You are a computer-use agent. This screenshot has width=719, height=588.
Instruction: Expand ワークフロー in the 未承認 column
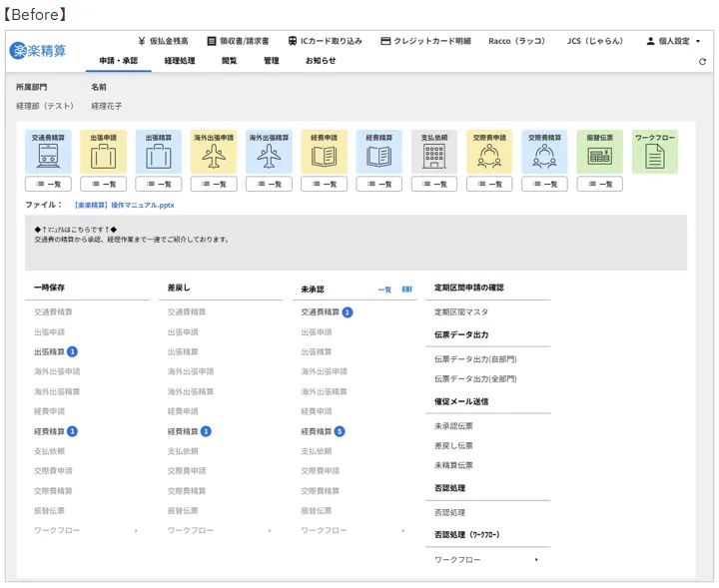coord(353,530)
